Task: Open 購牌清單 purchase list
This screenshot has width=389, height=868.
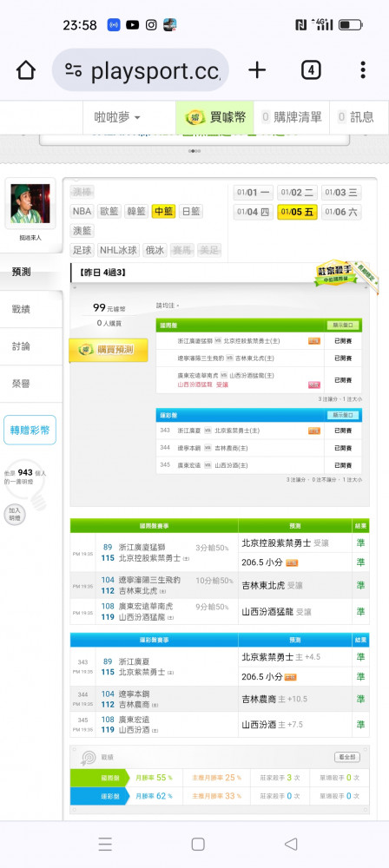Action: pos(292,117)
